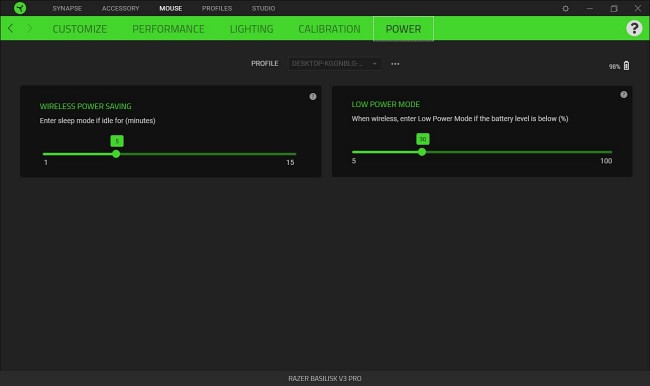Go to the Performance subtab
The image size is (650, 386).
click(x=168, y=29)
